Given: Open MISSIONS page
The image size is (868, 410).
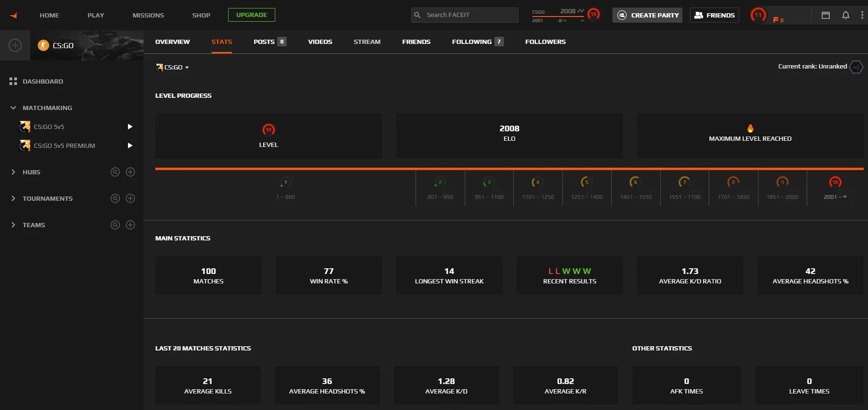Looking at the screenshot, I should pos(148,15).
